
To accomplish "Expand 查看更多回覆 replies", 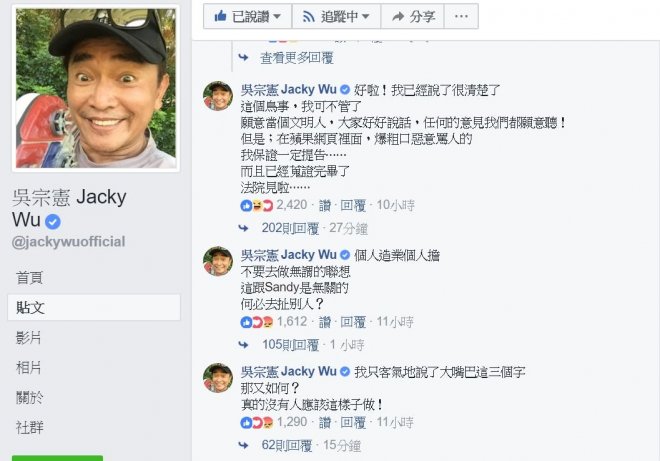I will (297, 58).
